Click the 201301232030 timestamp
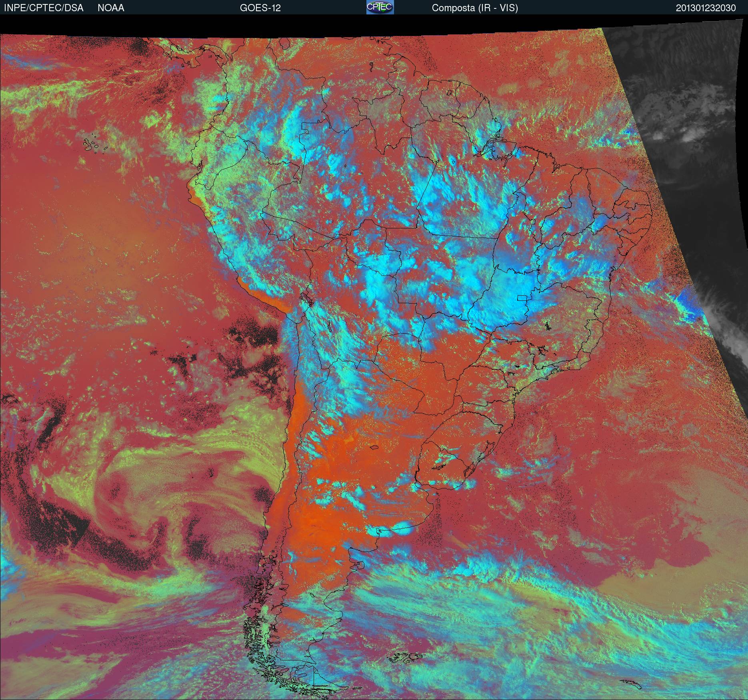The height and width of the screenshot is (700, 748). tap(706, 8)
